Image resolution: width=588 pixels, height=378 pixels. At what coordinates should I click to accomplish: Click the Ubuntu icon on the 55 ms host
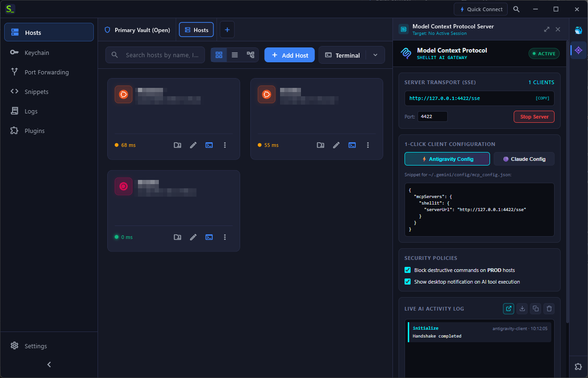pyautogui.click(x=267, y=94)
